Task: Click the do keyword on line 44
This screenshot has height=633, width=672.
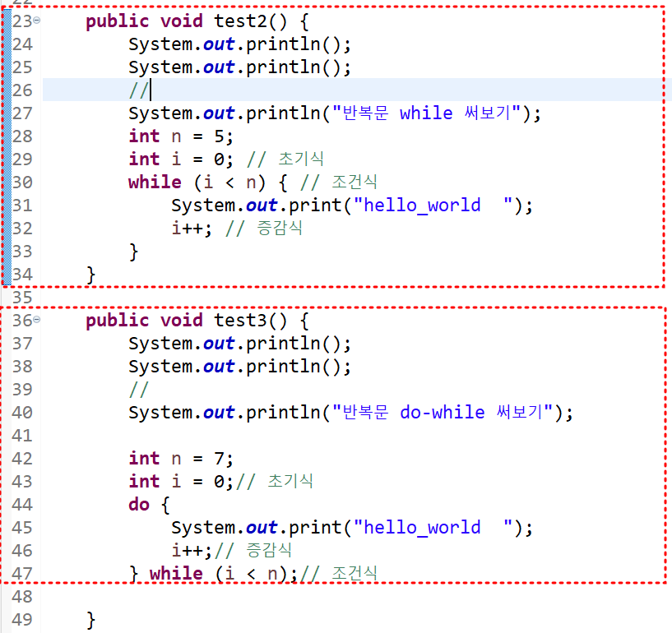Action: coord(139,504)
